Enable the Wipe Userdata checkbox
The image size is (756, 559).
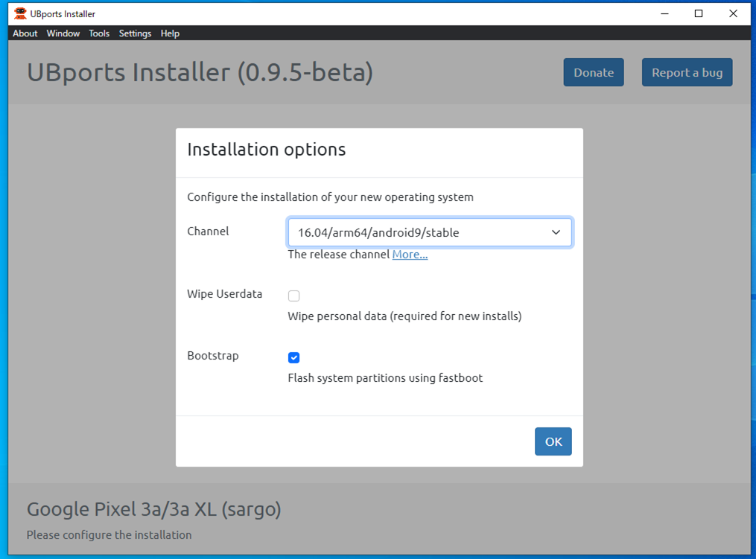click(x=293, y=296)
